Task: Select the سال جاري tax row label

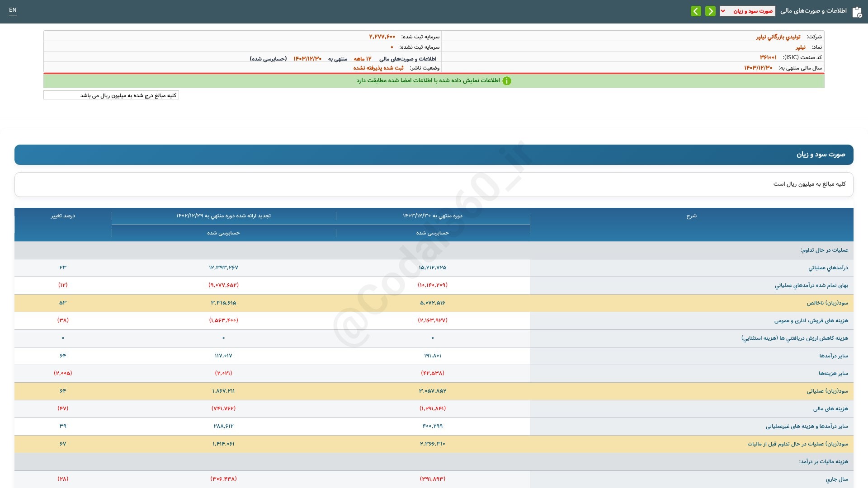Action: click(837, 479)
